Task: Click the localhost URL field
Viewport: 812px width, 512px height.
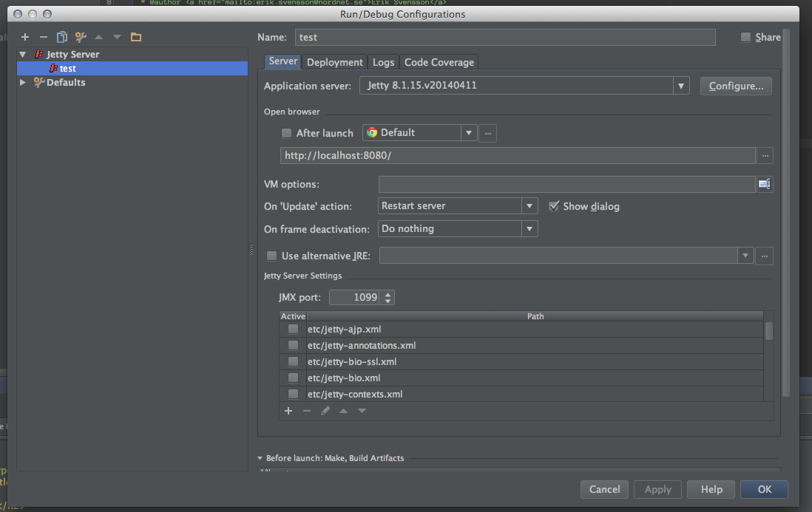Action: 518,156
